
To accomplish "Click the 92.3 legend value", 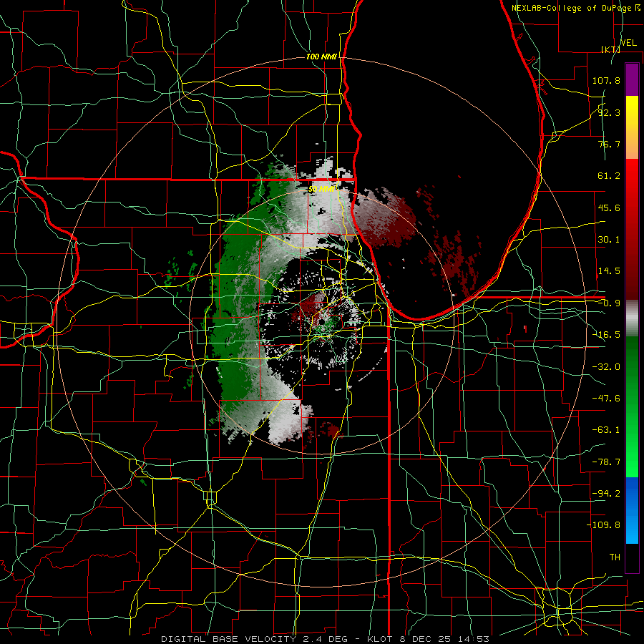I will [x=609, y=112].
